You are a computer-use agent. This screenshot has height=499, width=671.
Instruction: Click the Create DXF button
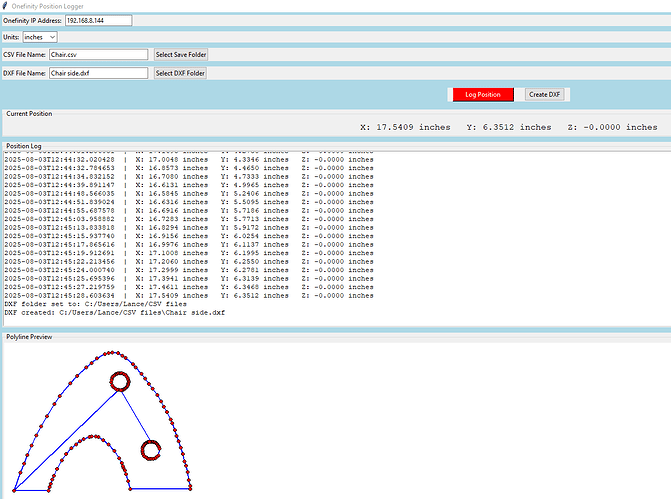coord(544,95)
